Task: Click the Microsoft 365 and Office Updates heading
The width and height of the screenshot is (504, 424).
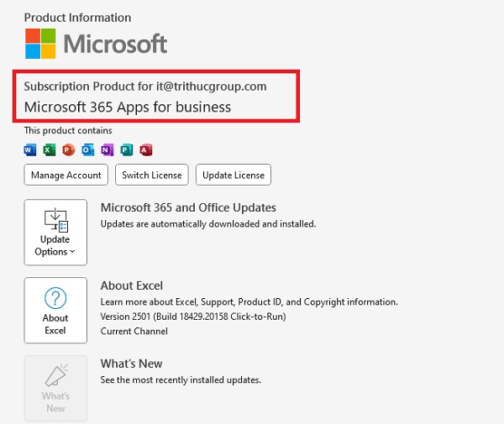Action: point(188,208)
